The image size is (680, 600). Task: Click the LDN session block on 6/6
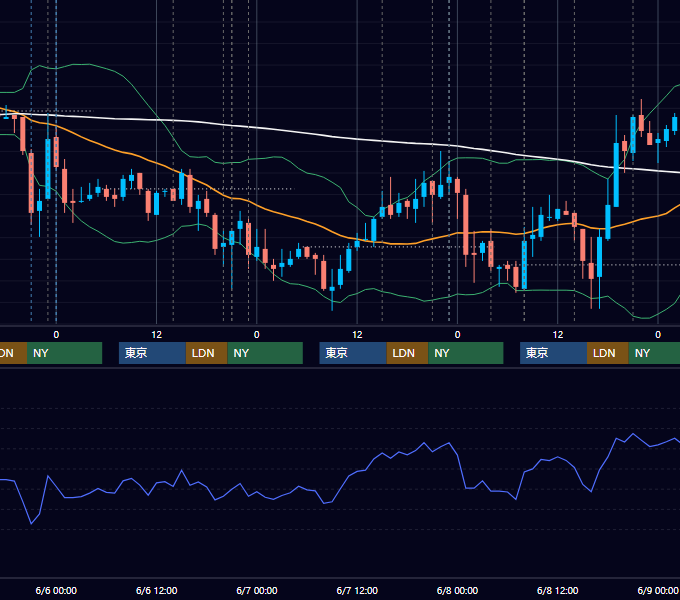[x=206, y=353]
